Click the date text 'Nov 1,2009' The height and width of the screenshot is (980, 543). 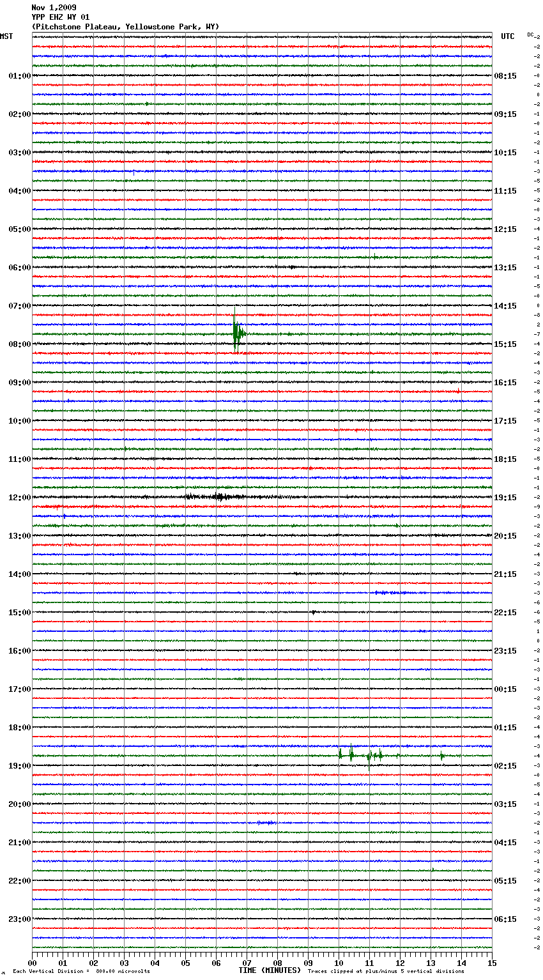[54, 8]
